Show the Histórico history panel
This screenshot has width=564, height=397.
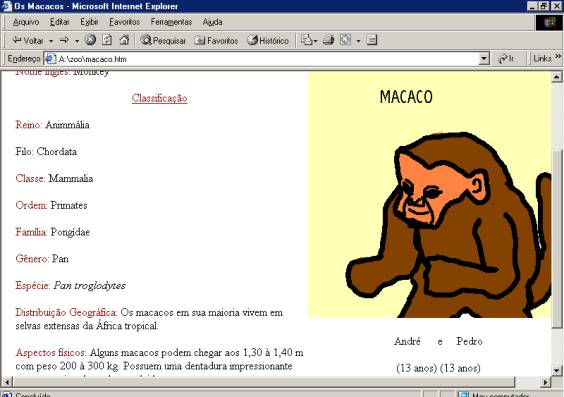pyautogui.click(x=268, y=40)
